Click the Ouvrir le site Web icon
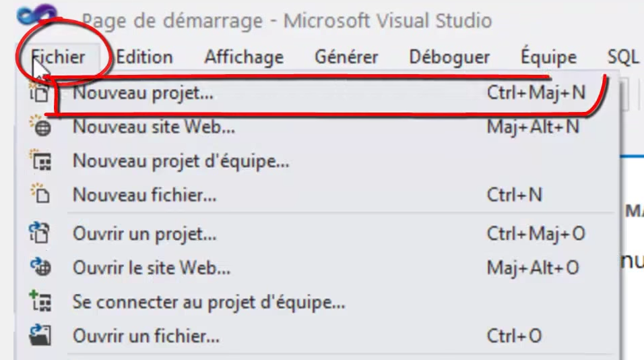The image size is (644, 360). pos(40,267)
